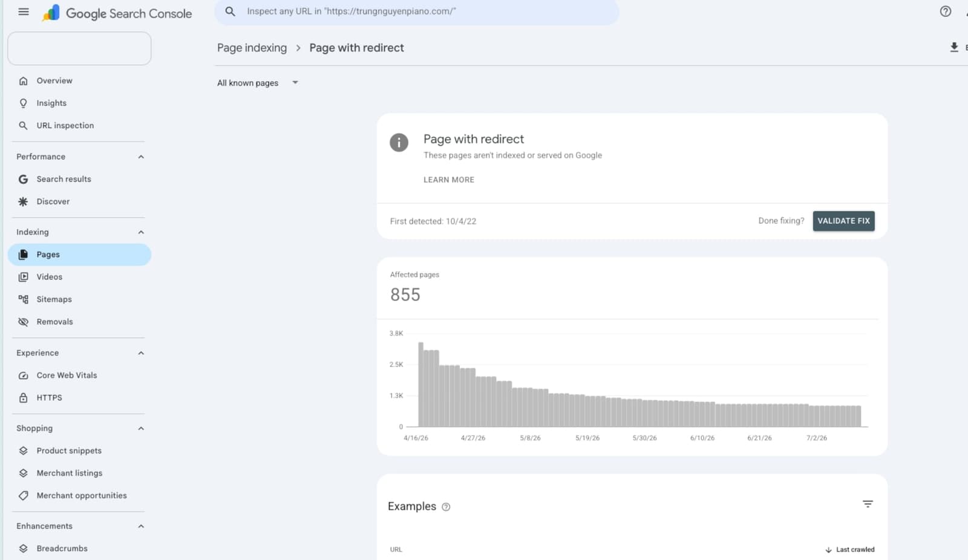This screenshot has height=560, width=968.
Task: Open the help question mark icon
Action: pyautogui.click(x=946, y=11)
